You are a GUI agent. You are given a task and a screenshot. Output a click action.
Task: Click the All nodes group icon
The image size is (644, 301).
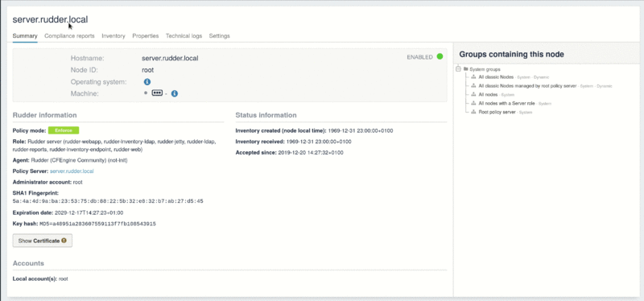coord(473,94)
